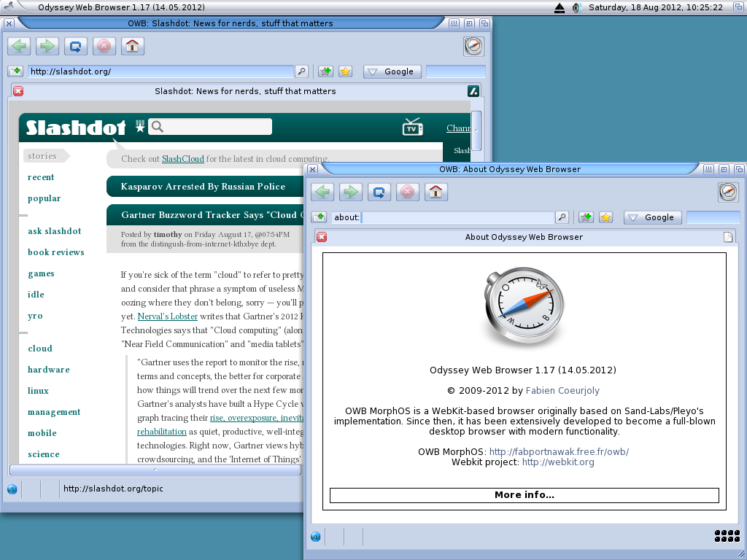This screenshot has height=560, width=747.
Task: Click the magnifier beside the about: address
Action: click(562, 217)
